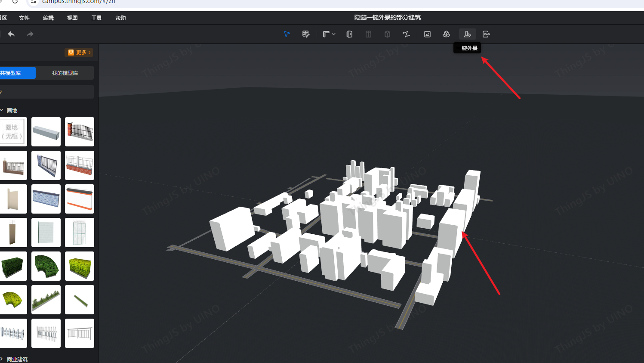The height and width of the screenshot is (363, 644).
Task: Click the 一键外景 buildings toolbar icon
Action: click(467, 34)
